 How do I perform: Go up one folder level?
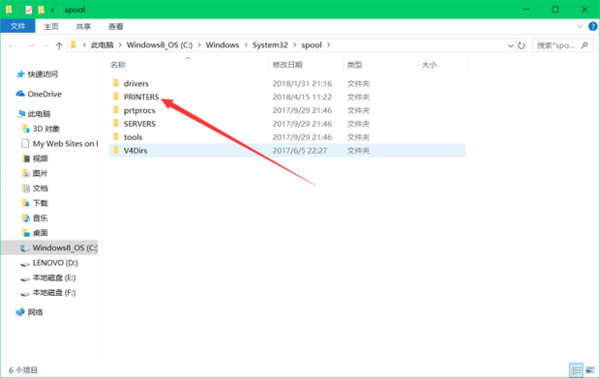point(59,46)
